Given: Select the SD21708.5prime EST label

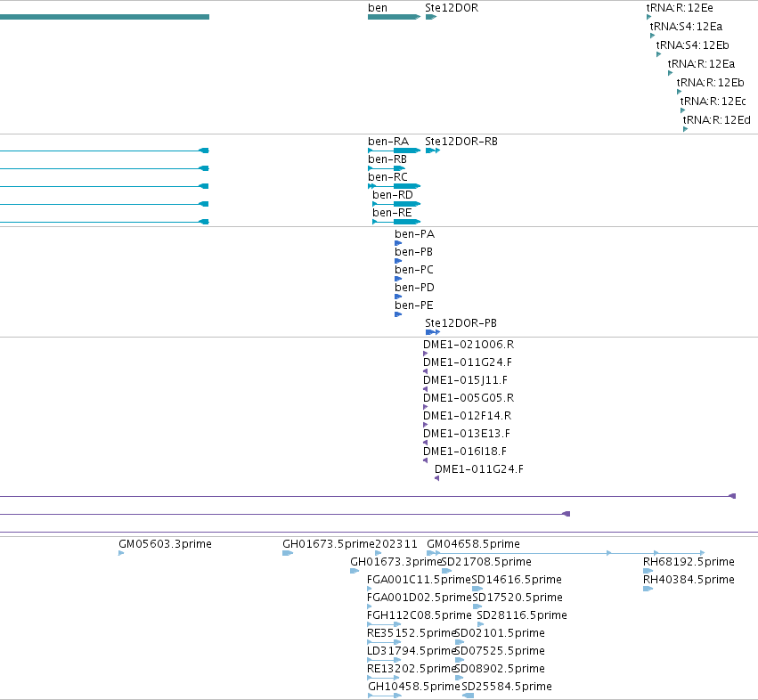Looking at the screenshot, I should tap(486, 562).
